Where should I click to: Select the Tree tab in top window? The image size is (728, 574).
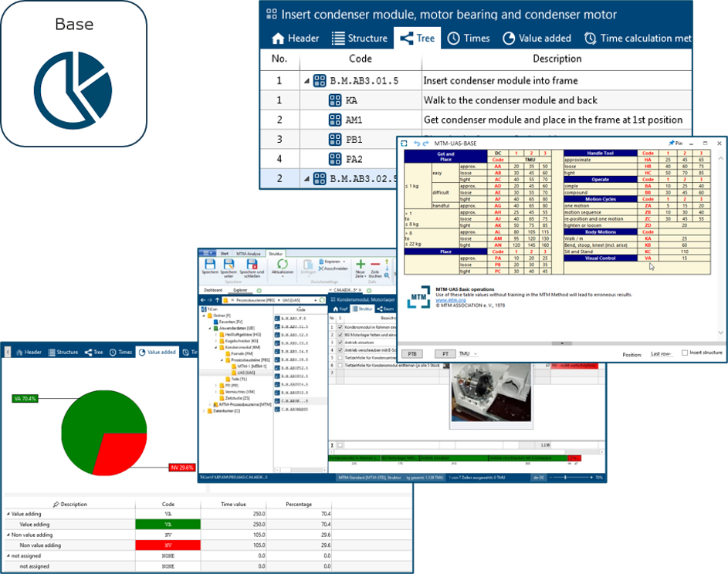(x=418, y=38)
